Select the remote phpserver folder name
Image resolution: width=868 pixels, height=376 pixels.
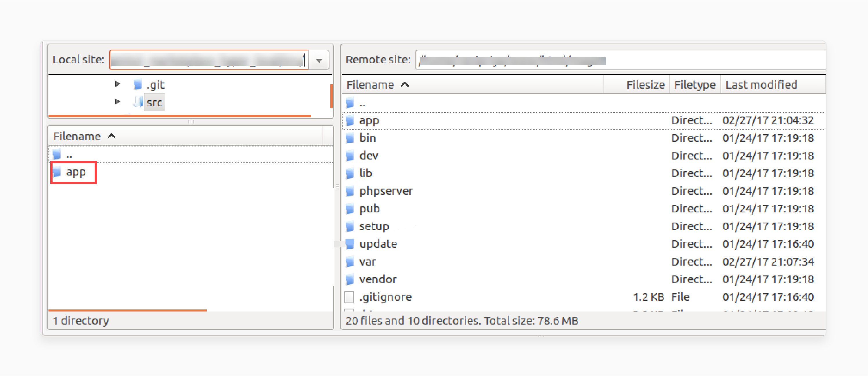pyautogui.click(x=386, y=191)
